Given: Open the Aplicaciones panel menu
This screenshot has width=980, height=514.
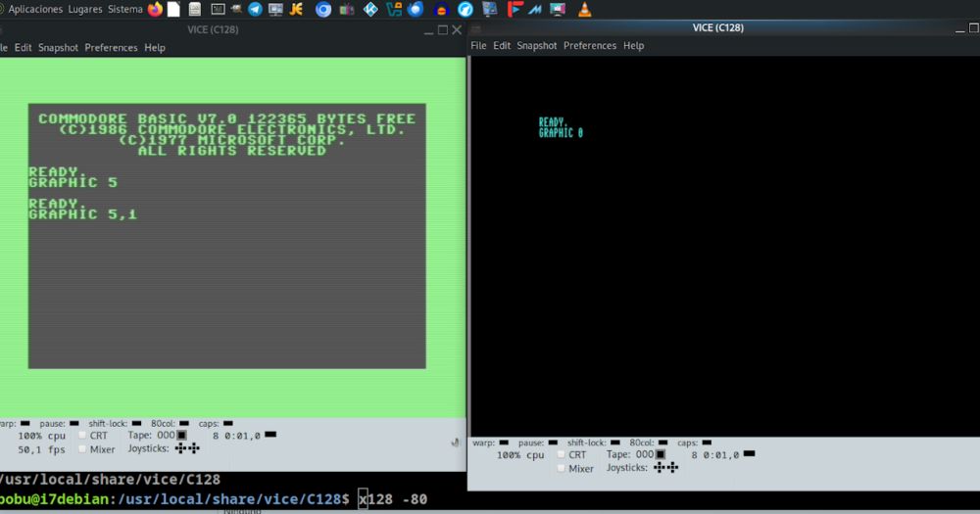Looking at the screenshot, I should tap(35, 10).
